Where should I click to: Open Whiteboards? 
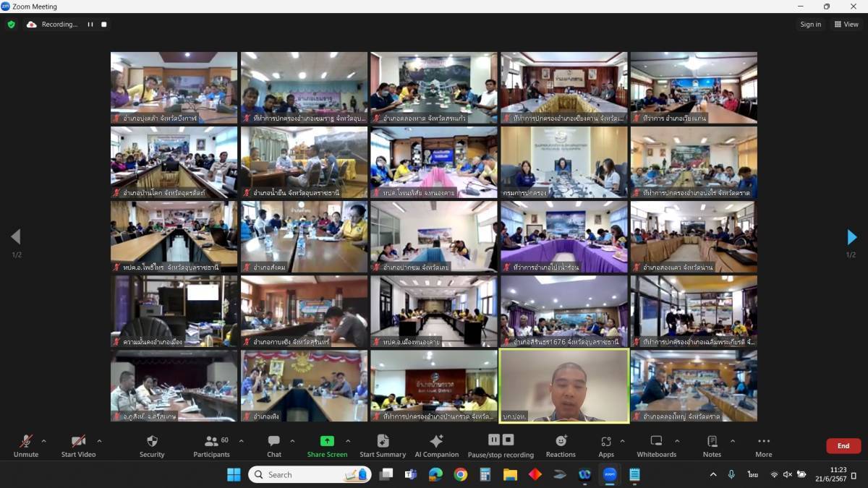tap(656, 445)
